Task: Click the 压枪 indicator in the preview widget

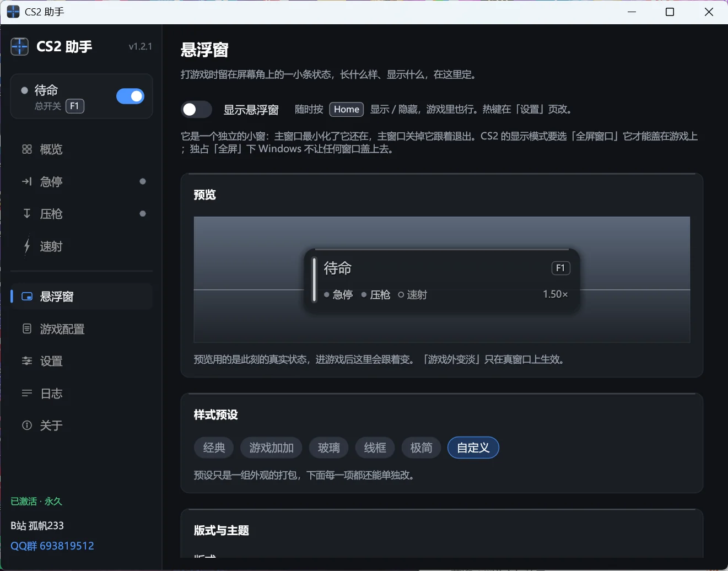Action: click(376, 295)
